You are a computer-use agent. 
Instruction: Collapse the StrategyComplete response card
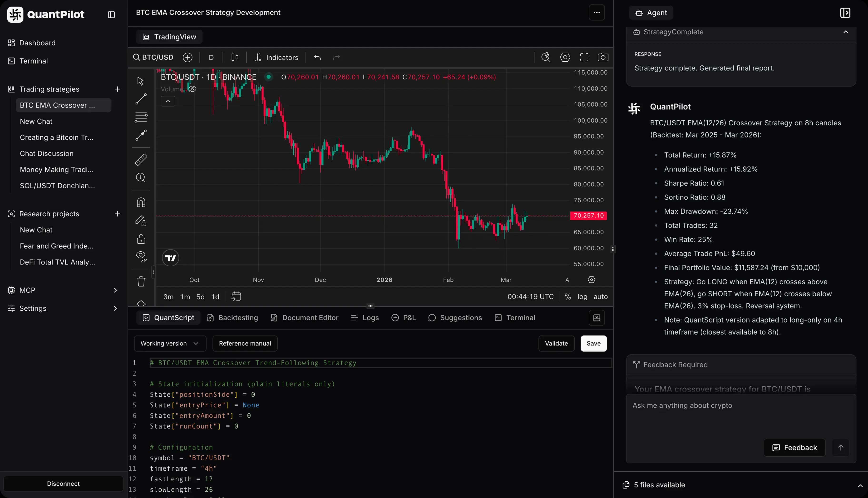pos(845,32)
